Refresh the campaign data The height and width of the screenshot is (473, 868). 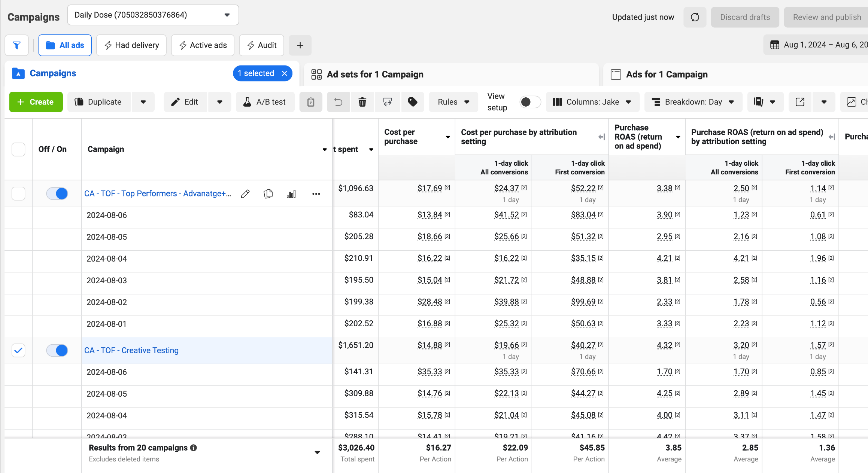coord(695,17)
